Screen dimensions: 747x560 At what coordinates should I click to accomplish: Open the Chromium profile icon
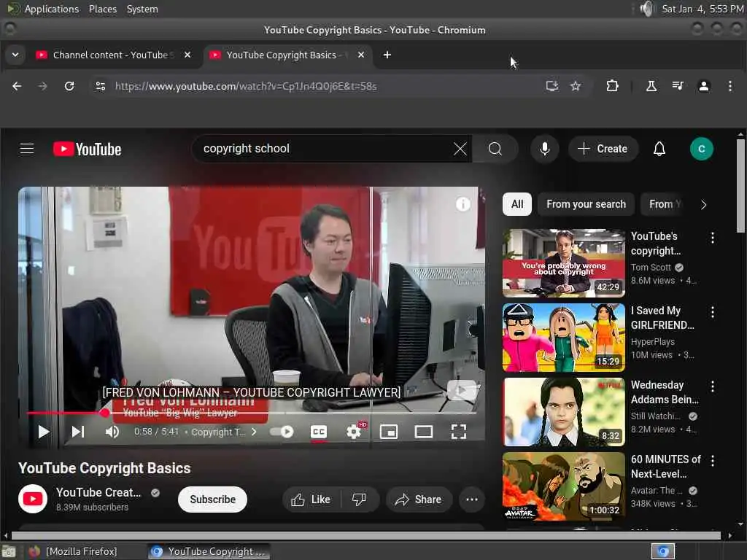(704, 86)
